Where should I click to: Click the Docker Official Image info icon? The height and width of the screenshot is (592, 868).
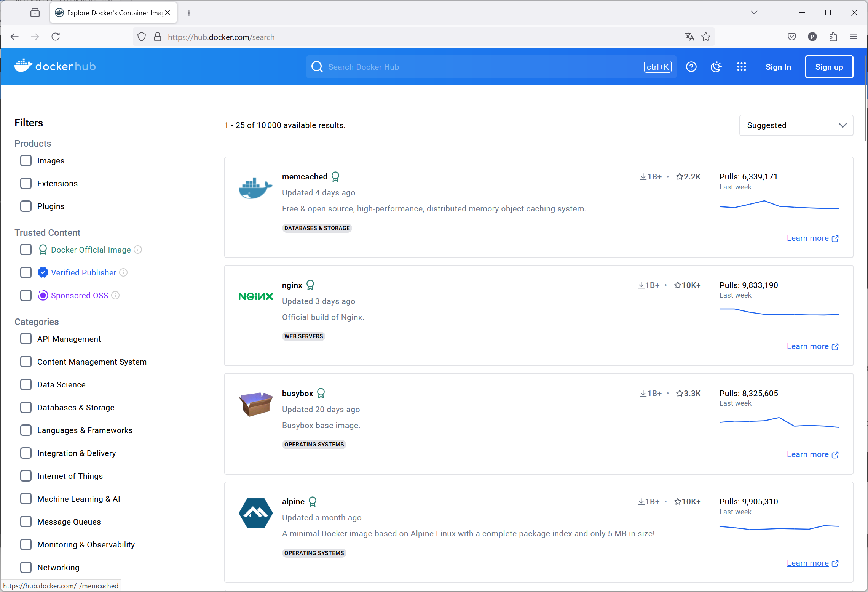(138, 250)
